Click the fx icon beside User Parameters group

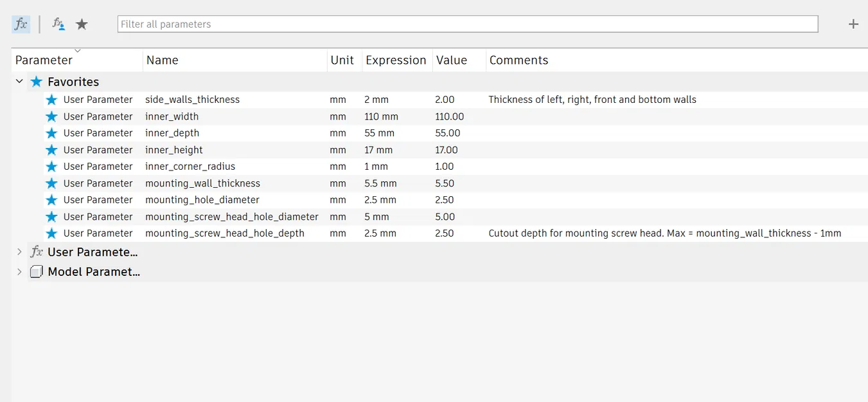click(37, 252)
